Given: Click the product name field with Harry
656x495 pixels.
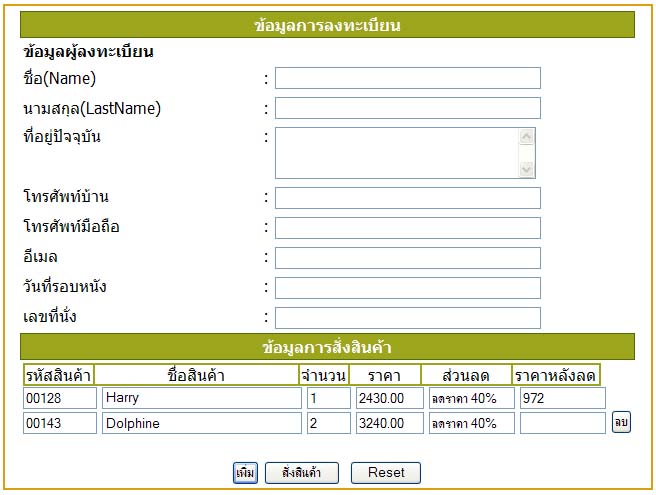Looking at the screenshot, I should 201,398.
